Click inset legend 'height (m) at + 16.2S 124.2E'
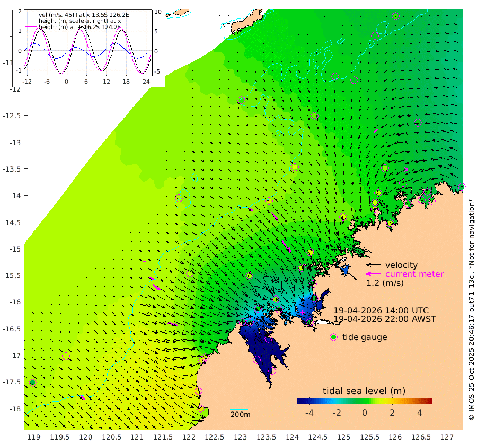Viewport: 477px width, 448px height. pyautogui.click(x=79, y=27)
